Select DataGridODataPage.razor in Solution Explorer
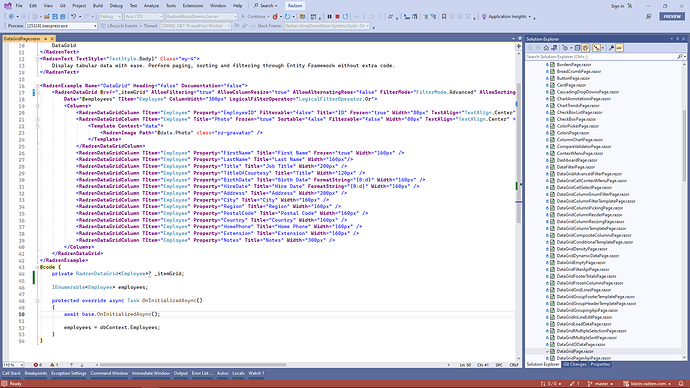 click(x=580, y=344)
